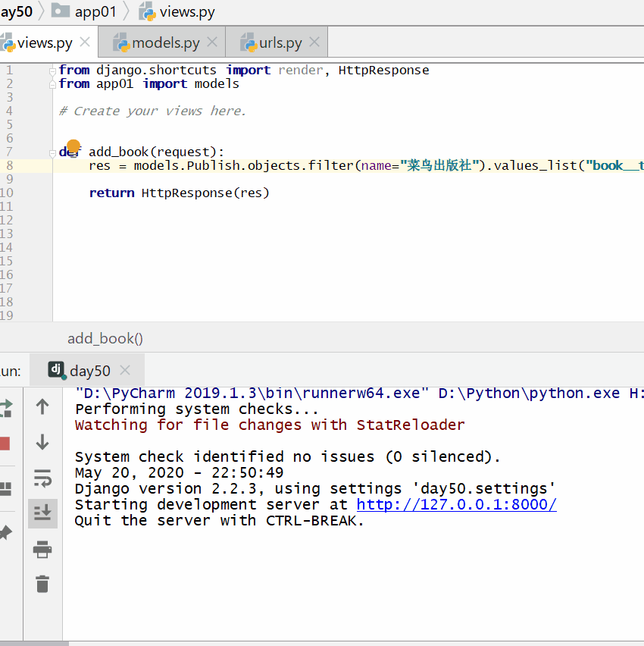Print the console output
This screenshot has width=644, height=646.
coord(42,549)
